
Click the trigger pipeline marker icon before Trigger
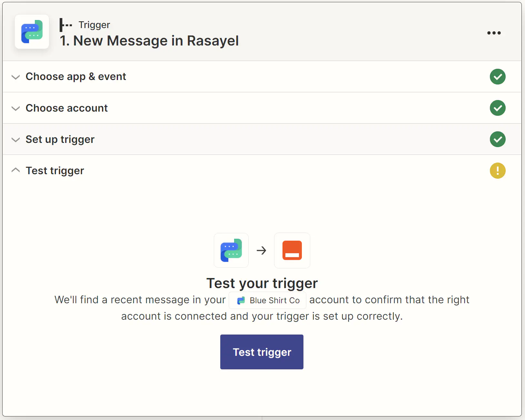(x=65, y=25)
